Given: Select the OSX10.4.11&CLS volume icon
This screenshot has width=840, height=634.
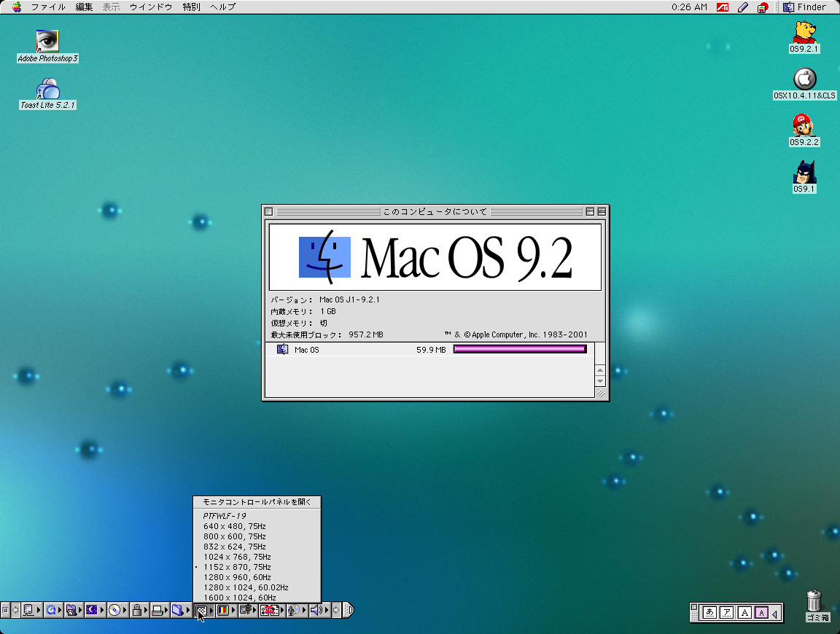Looking at the screenshot, I should [804, 79].
